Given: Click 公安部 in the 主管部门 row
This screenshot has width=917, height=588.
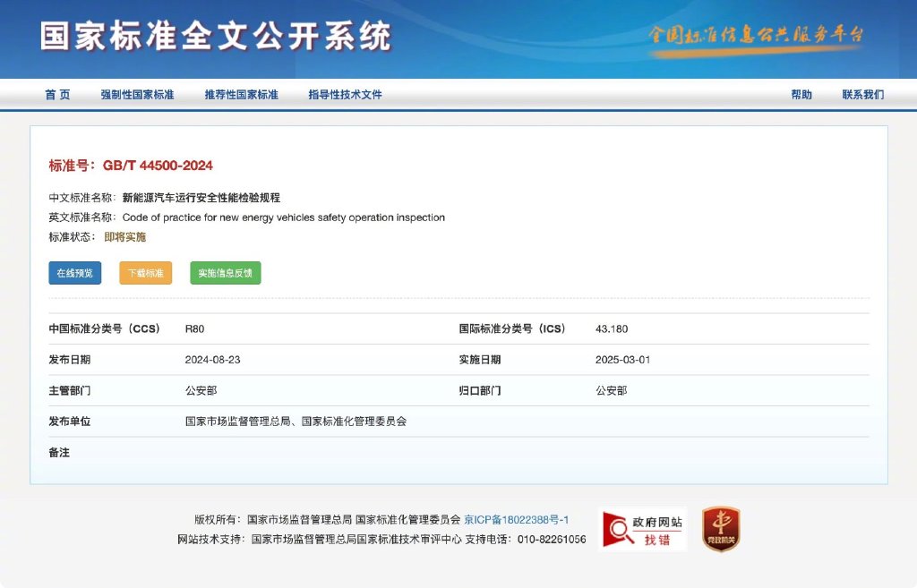Looking at the screenshot, I should pos(201,391).
